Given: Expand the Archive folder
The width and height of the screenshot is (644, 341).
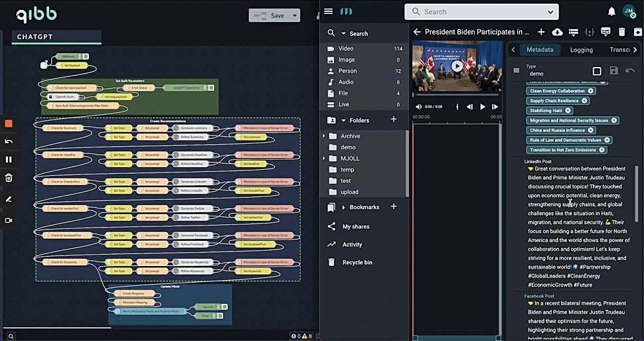Looking at the screenshot, I should point(325,136).
